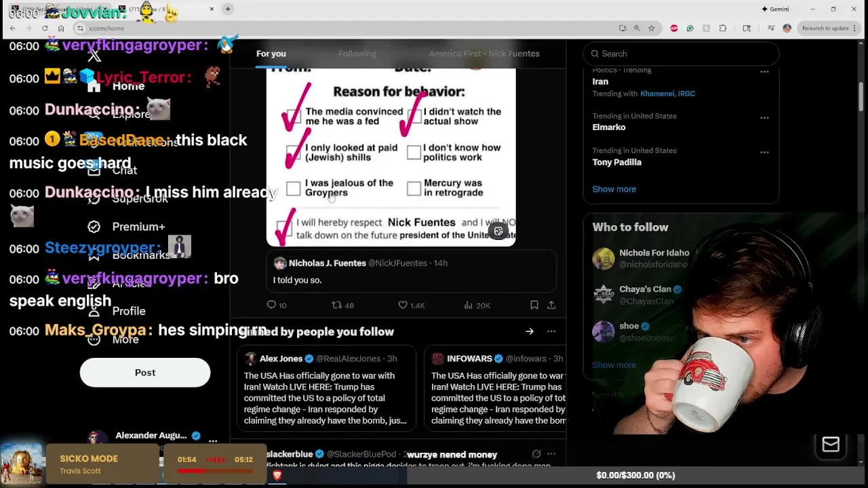Switch to the For you tab

(x=271, y=54)
